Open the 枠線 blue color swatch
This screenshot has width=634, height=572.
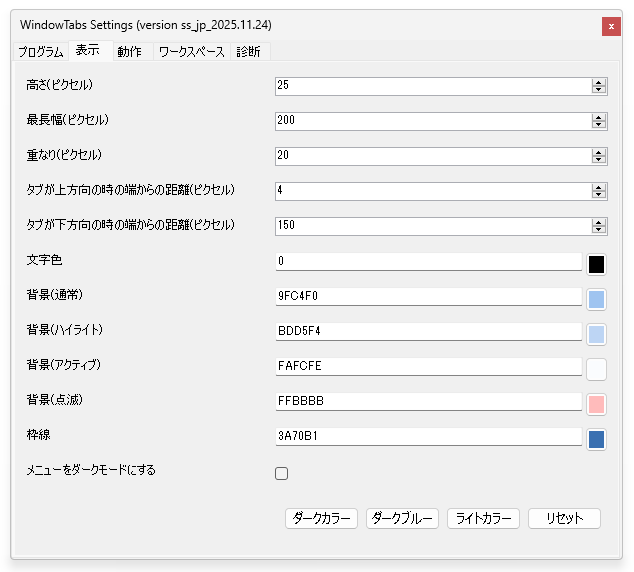point(596,439)
